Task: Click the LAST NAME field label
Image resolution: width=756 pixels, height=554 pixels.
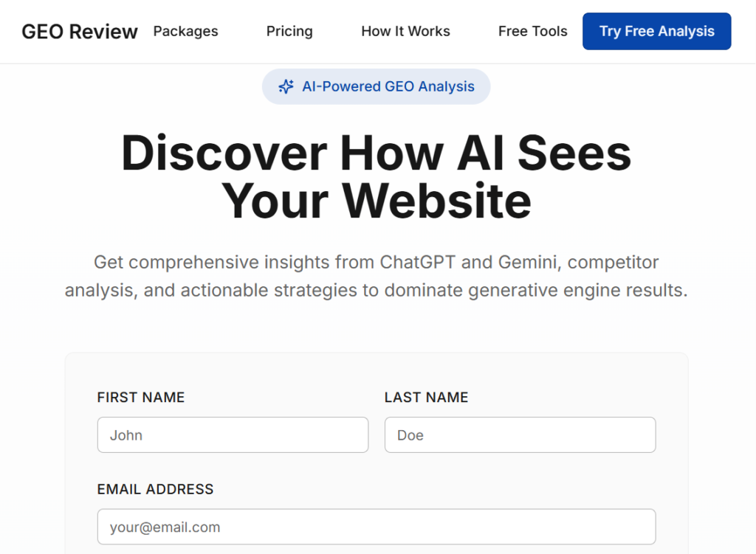Action: [x=426, y=398]
